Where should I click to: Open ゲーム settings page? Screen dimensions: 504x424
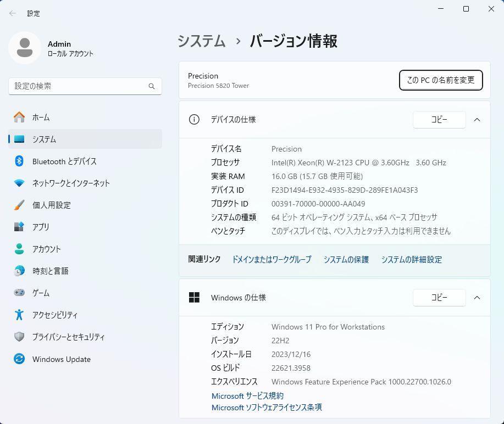pos(85,293)
